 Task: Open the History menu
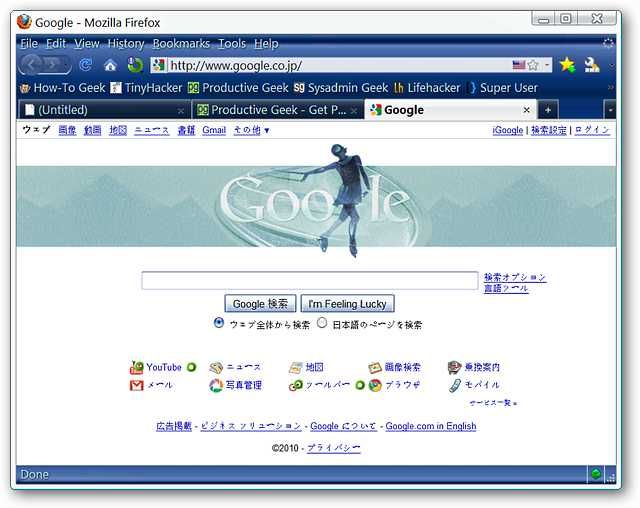(126, 43)
